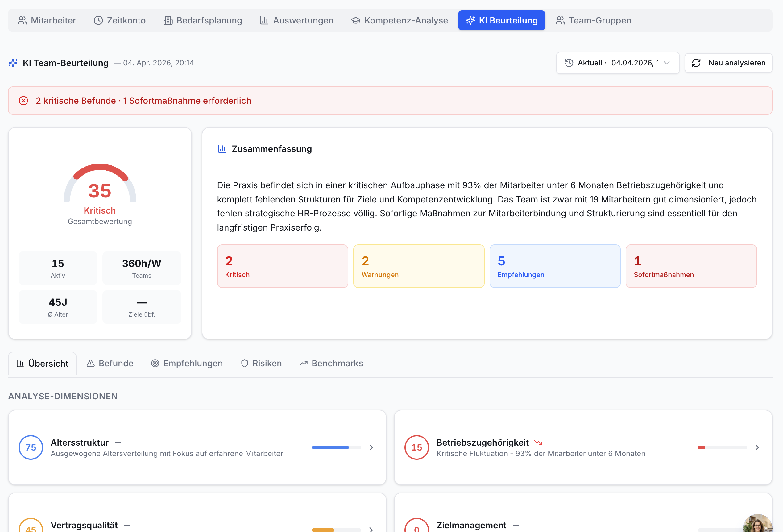Click the people icon next to Team-Gruppen

[x=560, y=21]
